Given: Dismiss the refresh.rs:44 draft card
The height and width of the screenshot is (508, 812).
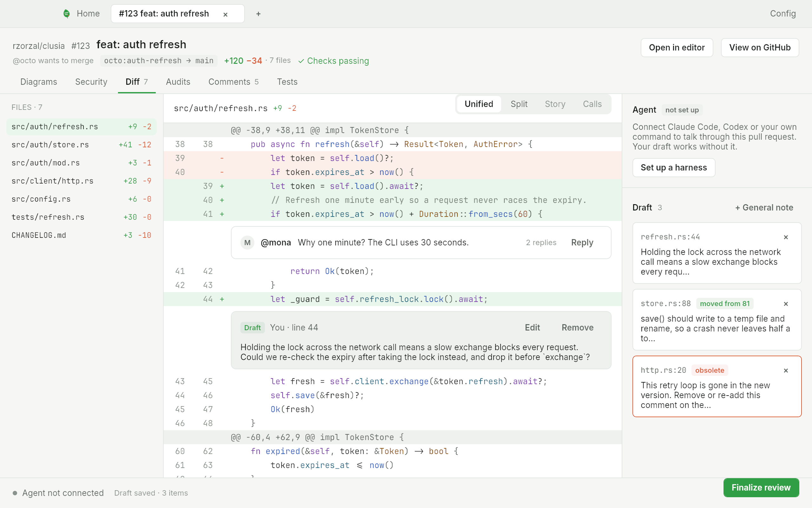Looking at the screenshot, I should pyautogui.click(x=786, y=237).
